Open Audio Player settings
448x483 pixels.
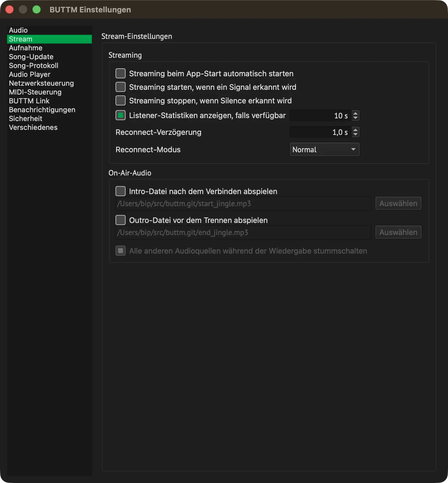click(50, 75)
